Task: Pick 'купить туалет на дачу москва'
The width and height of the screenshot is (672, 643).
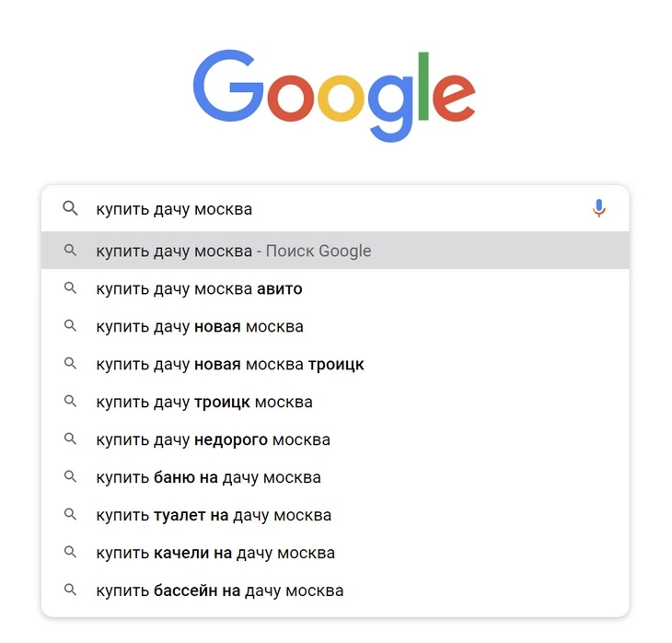Action: click(335, 515)
